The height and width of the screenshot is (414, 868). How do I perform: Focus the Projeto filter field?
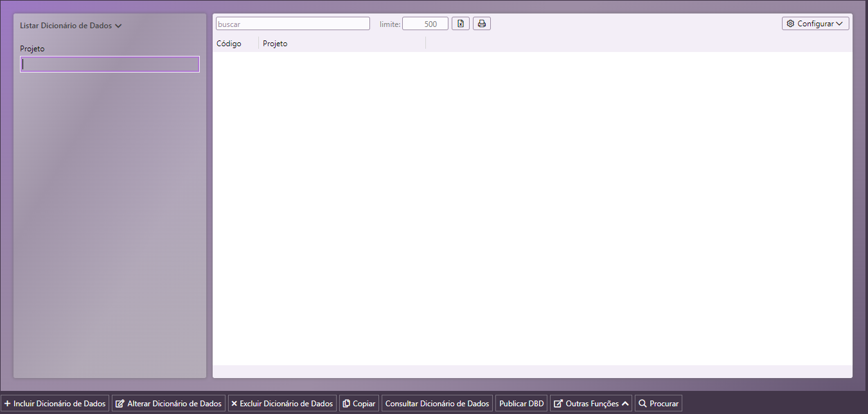click(110, 64)
